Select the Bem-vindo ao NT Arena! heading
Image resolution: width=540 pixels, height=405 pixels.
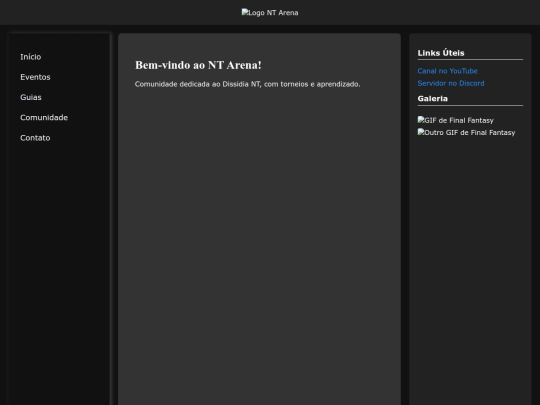[198, 65]
